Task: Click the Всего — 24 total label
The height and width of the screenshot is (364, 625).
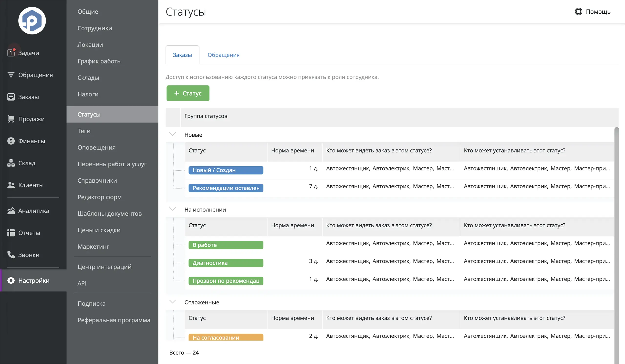Action: [184, 353]
